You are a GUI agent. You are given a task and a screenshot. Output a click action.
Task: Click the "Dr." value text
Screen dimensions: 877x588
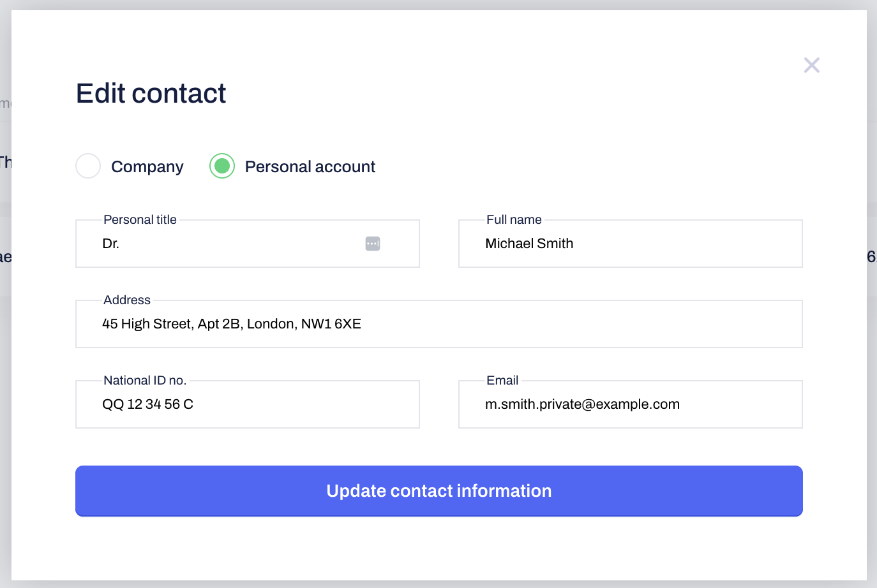(111, 244)
